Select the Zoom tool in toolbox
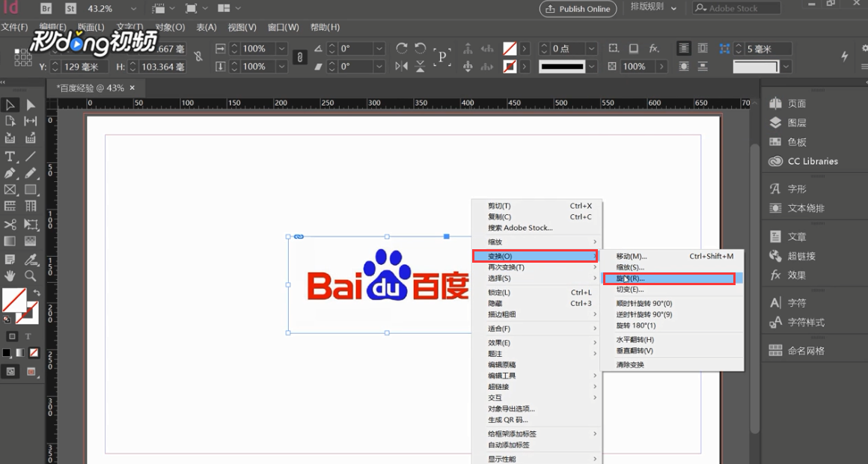Screen dimensions: 868x464 (31, 275)
